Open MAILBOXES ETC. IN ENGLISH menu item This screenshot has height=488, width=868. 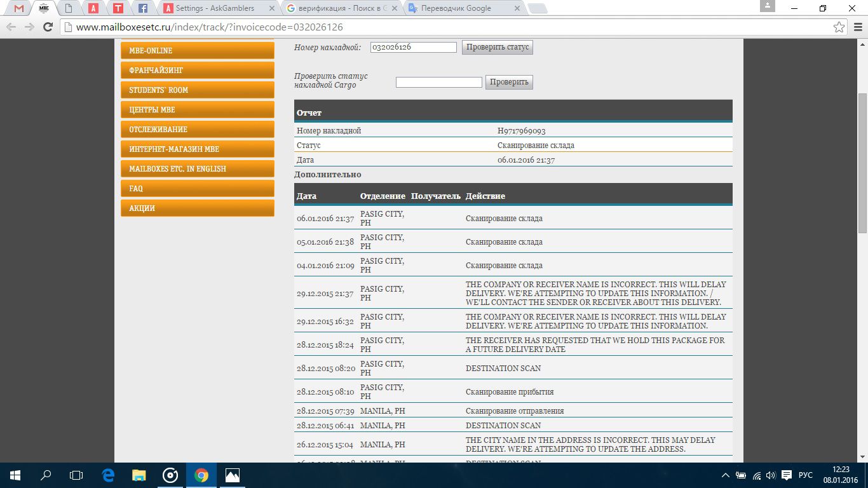(198, 169)
